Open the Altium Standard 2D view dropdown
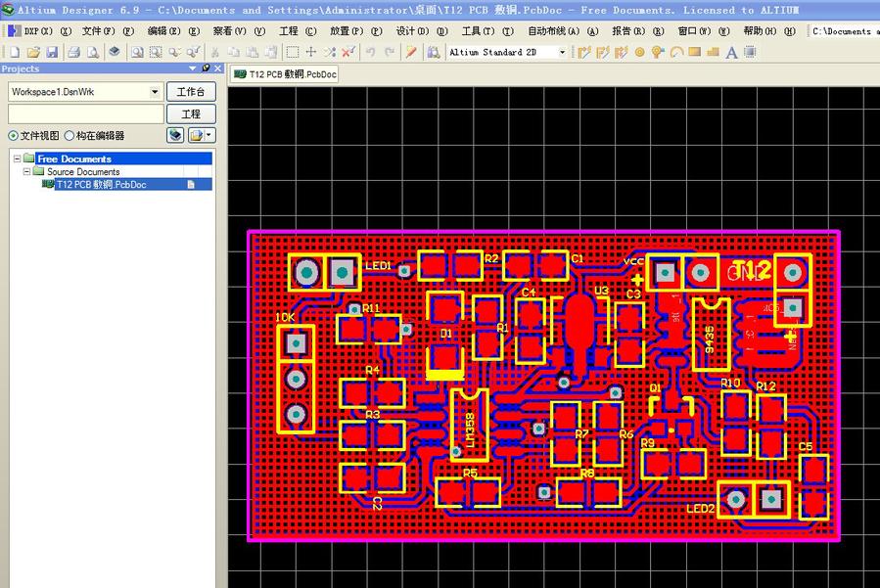880x588 pixels. coord(562,52)
